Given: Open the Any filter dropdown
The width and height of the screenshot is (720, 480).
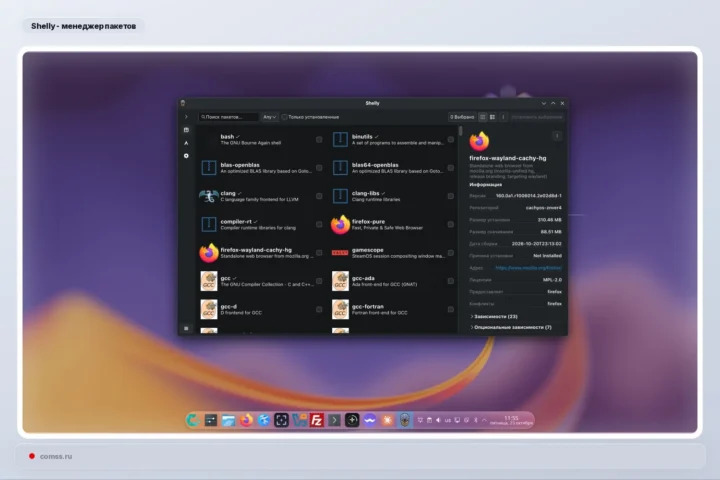Looking at the screenshot, I should [270, 117].
